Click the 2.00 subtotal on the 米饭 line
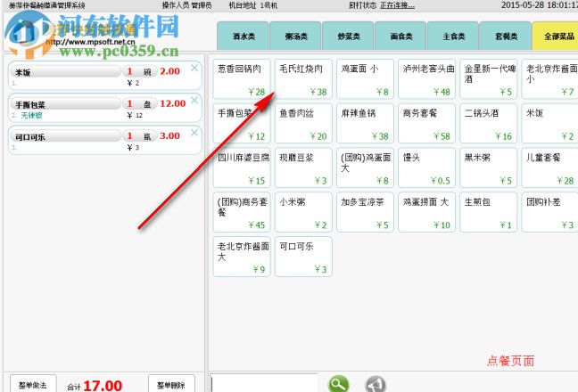 (170, 71)
